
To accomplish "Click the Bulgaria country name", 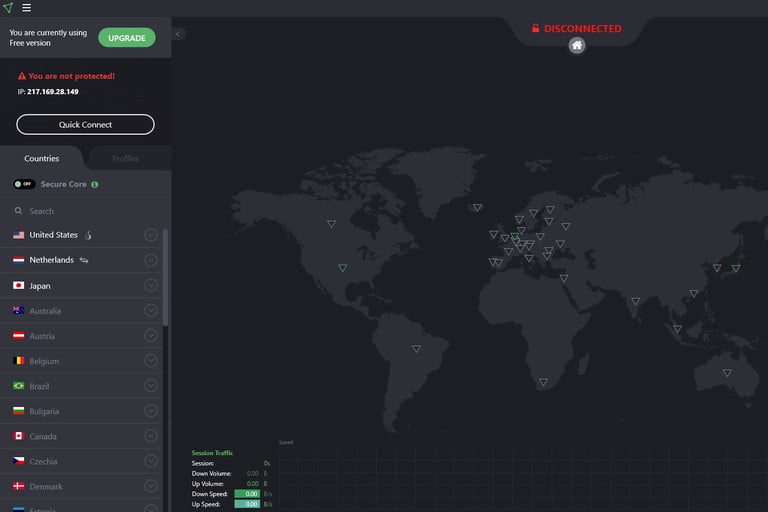I will point(44,412).
